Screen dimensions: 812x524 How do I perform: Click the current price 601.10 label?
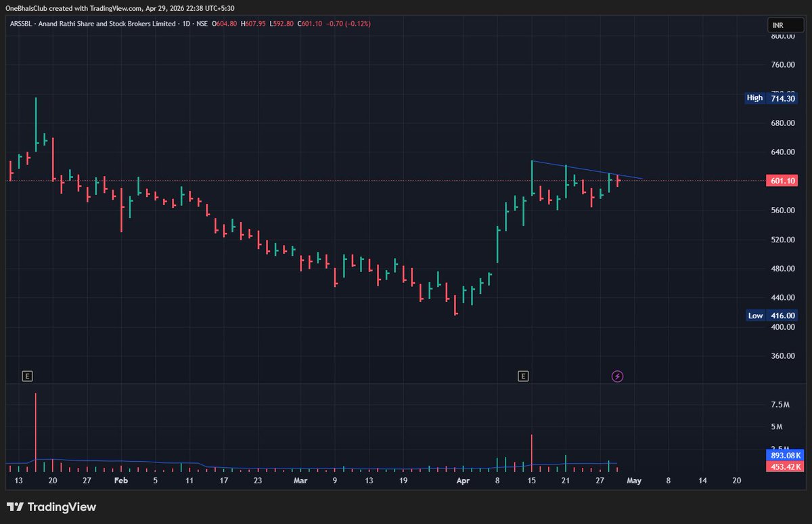pos(783,181)
